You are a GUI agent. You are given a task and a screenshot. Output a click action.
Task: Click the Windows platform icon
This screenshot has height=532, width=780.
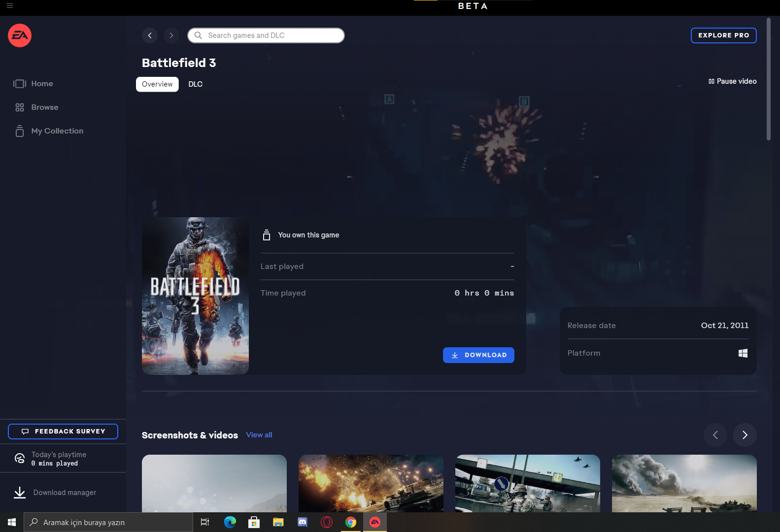743,353
